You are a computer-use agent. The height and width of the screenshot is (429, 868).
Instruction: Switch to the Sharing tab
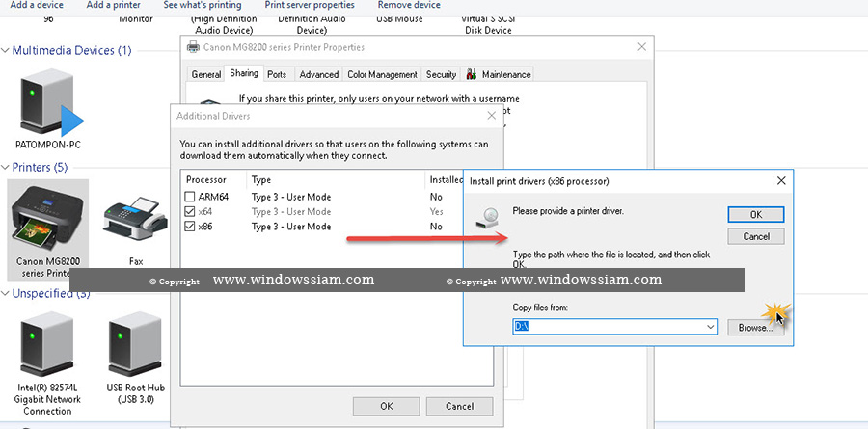pyautogui.click(x=244, y=73)
